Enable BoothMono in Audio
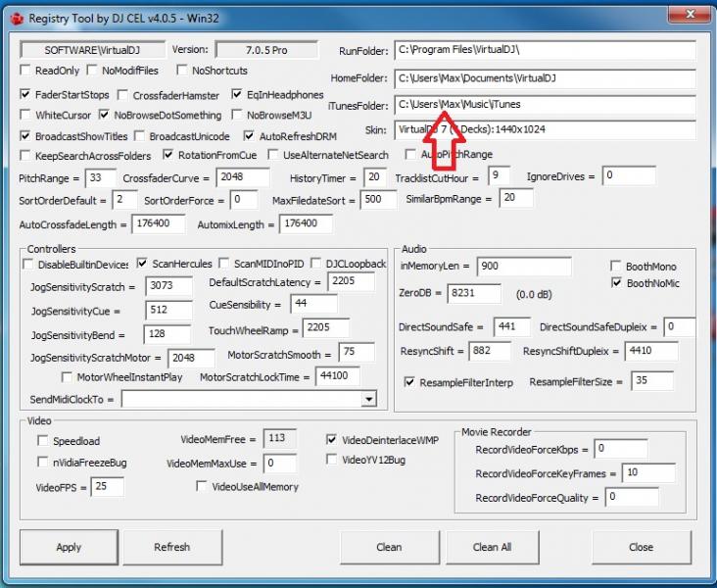Viewport: 717px width, 588px height. pyautogui.click(x=616, y=266)
